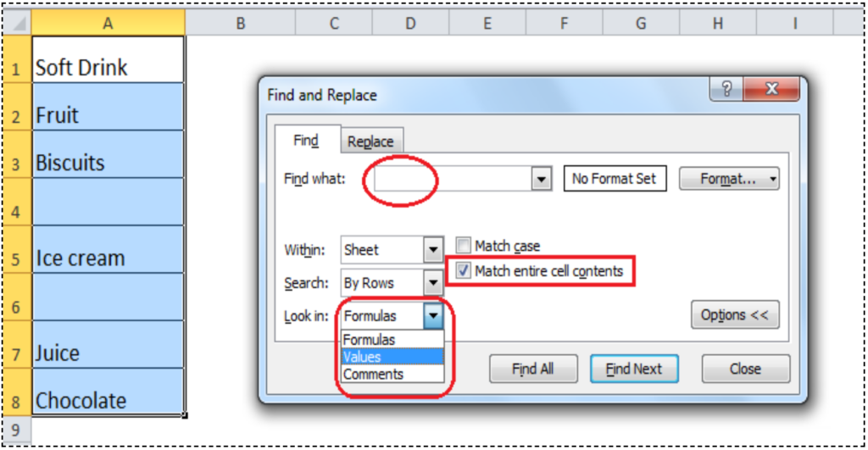Viewport: 868px width, 450px height.
Task: Pick Formulas option in dropdown list
Action: pos(392,340)
